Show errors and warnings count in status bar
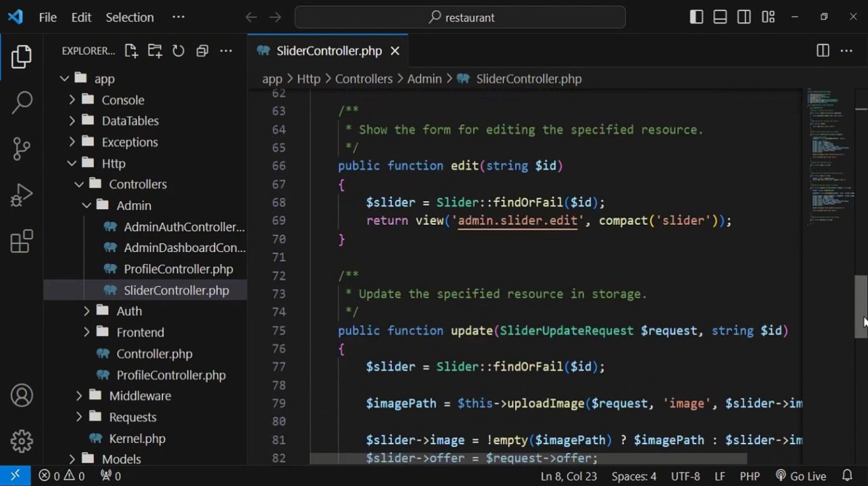 61,476
